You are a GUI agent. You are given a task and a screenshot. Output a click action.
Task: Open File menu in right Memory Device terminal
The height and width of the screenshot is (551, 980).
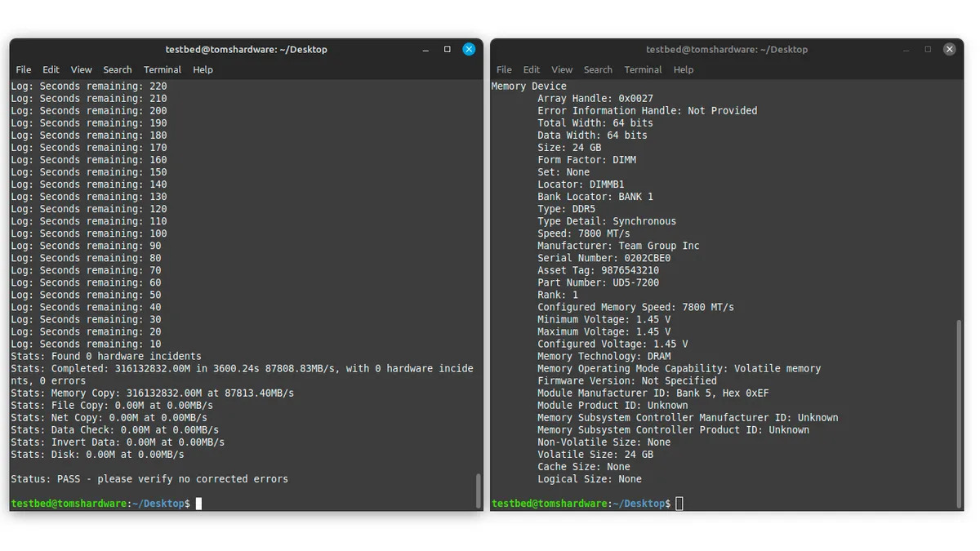point(504,70)
